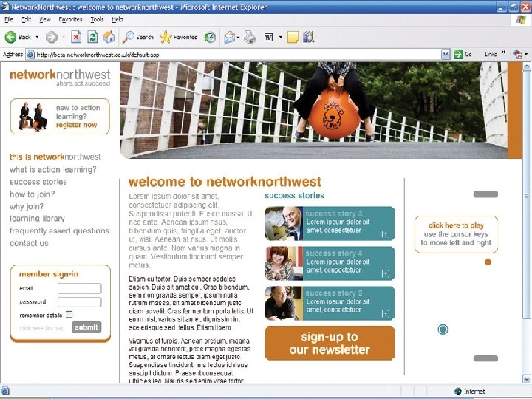Open contact us link
Image resolution: width=532 pixels, height=399 pixels.
(x=29, y=243)
